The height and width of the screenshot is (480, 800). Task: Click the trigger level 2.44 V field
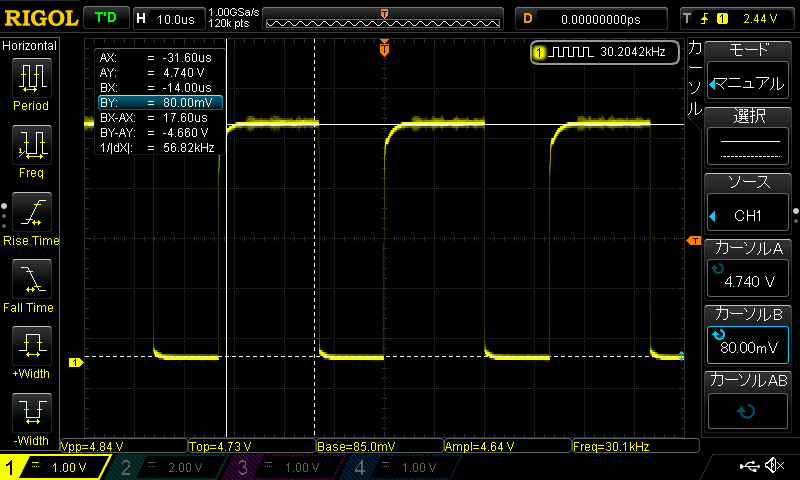(x=738, y=19)
